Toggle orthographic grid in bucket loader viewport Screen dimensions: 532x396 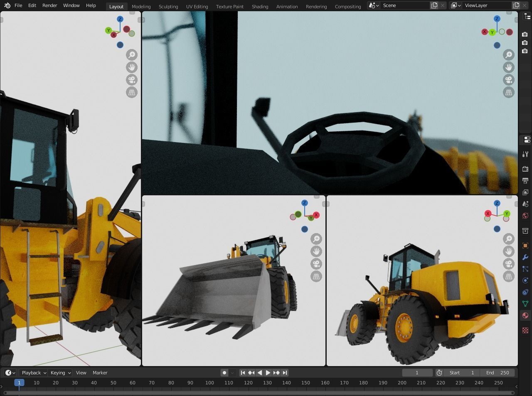click(316, 276)
